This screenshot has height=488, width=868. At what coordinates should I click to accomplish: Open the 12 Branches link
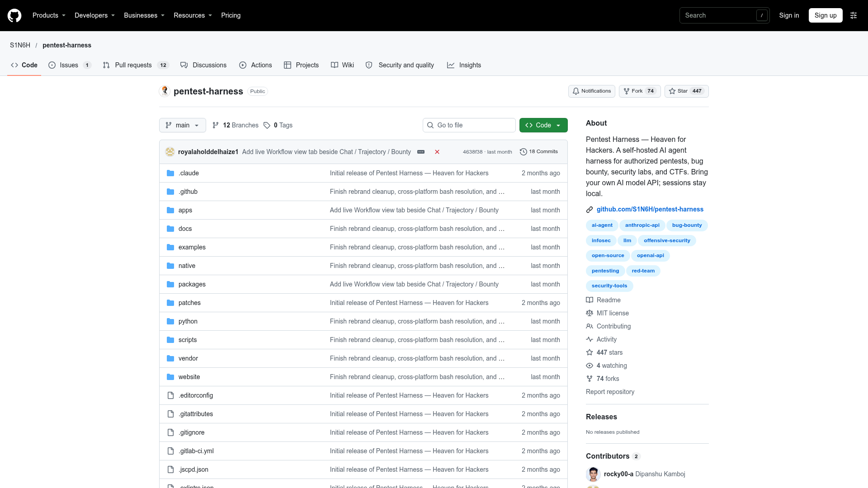pos(236,125)
